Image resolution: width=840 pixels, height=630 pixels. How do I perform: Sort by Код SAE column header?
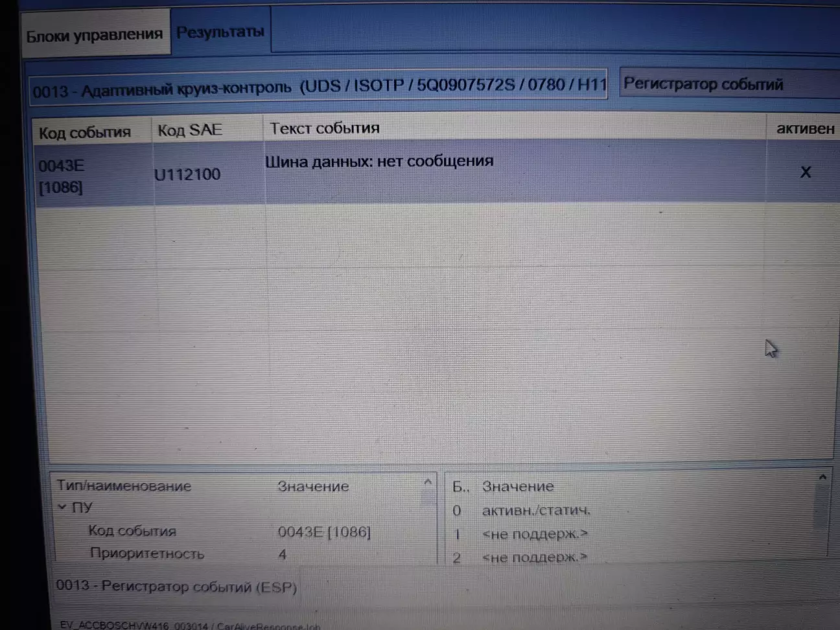(x=190, y=130)
